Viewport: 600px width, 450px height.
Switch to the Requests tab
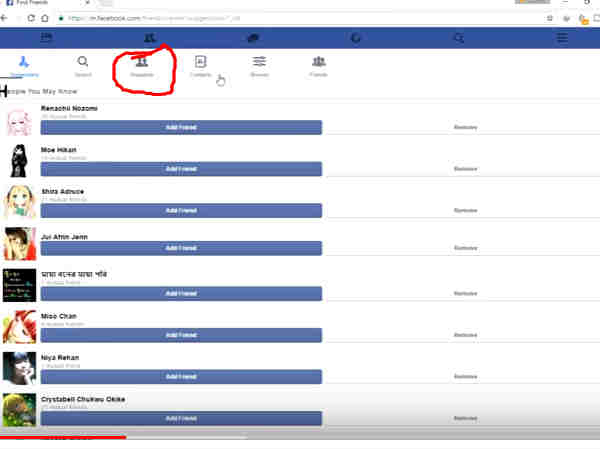click(x=141, y=66)
